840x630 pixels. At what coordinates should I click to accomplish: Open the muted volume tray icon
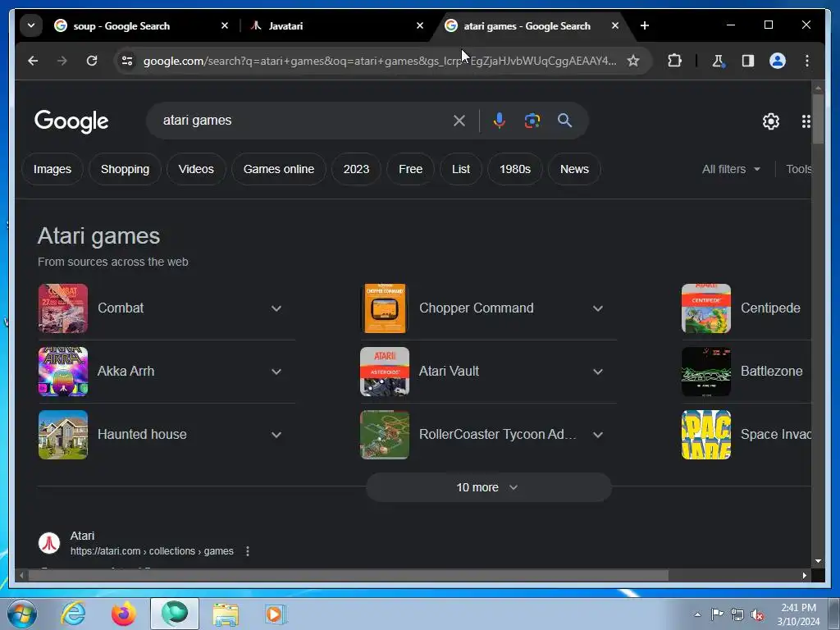[757, 615]
